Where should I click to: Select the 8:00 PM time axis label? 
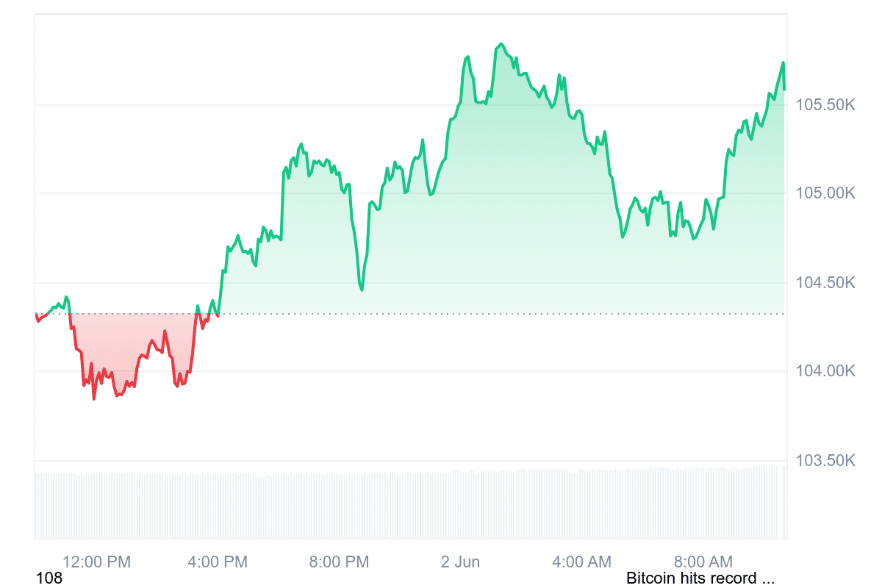tap(339, 562)
